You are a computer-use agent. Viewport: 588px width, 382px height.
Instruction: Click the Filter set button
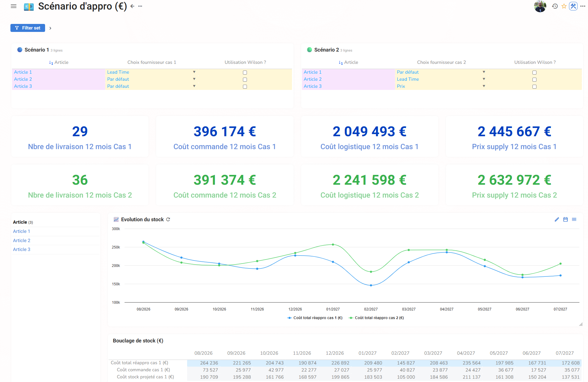click(28, 28)
